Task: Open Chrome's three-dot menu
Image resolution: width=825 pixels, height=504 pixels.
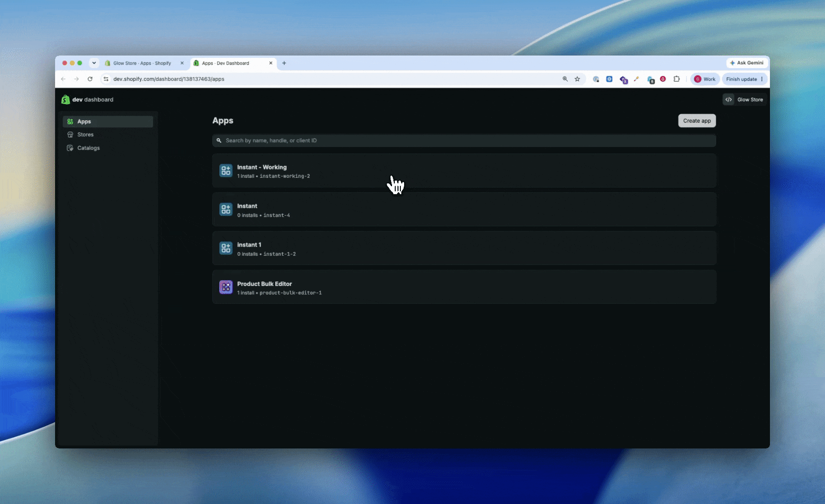Action: click(762, 79)
